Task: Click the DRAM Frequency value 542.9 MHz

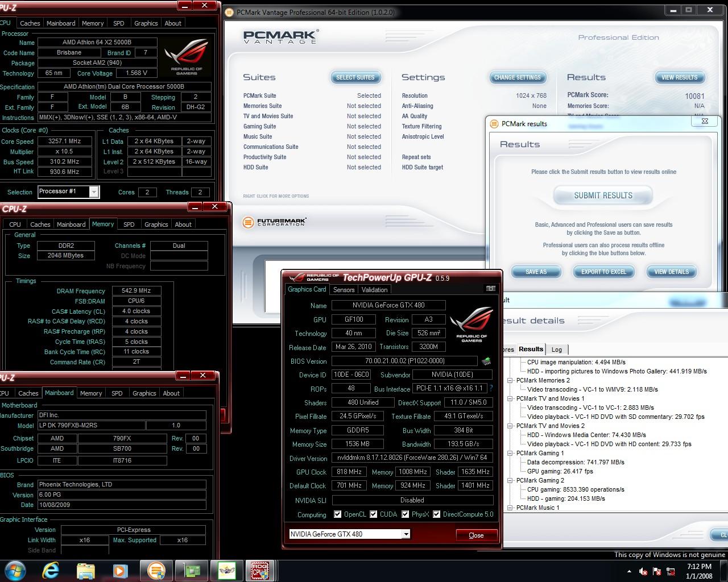Action: (136, 290)
